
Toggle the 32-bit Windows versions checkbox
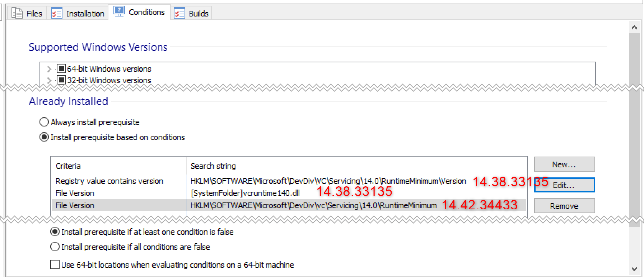(61, 80)
